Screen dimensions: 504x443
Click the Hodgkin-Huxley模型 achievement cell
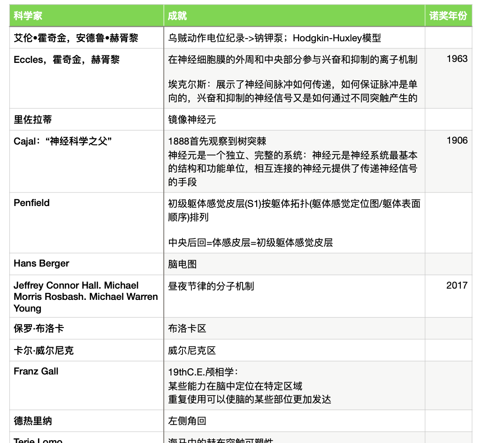294,38
